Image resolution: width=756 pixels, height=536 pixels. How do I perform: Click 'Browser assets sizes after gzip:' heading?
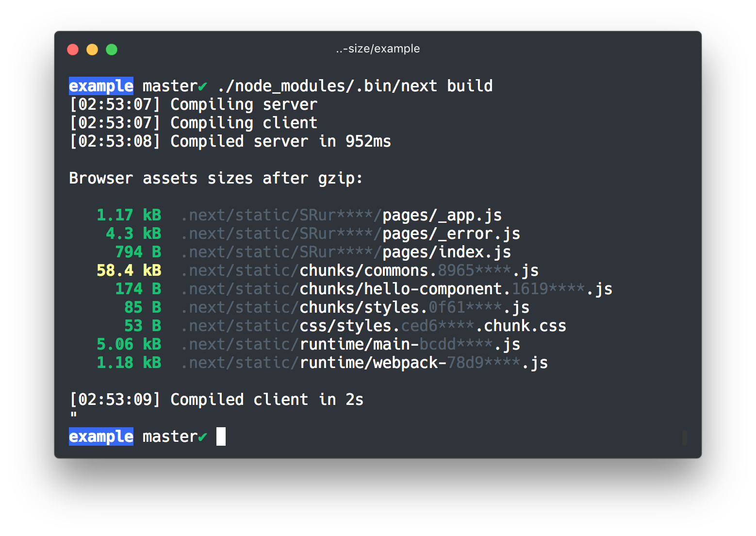pyautogui.click(x=216, y=178)
